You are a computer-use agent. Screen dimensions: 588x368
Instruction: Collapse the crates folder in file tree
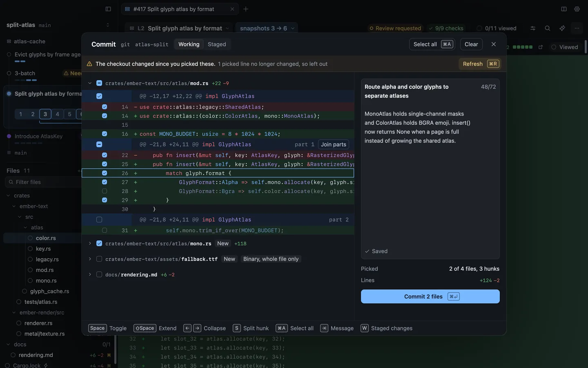[8, 195]
